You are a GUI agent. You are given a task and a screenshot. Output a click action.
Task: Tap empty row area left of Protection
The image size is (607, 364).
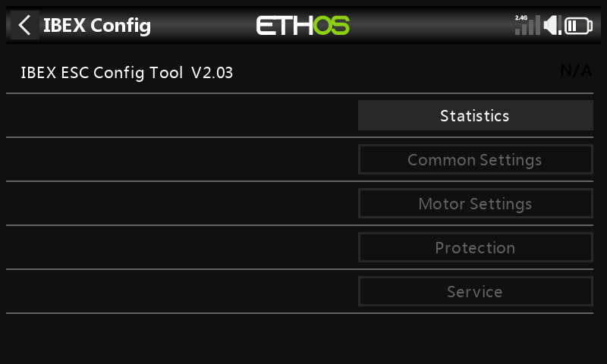click(182, 248)
